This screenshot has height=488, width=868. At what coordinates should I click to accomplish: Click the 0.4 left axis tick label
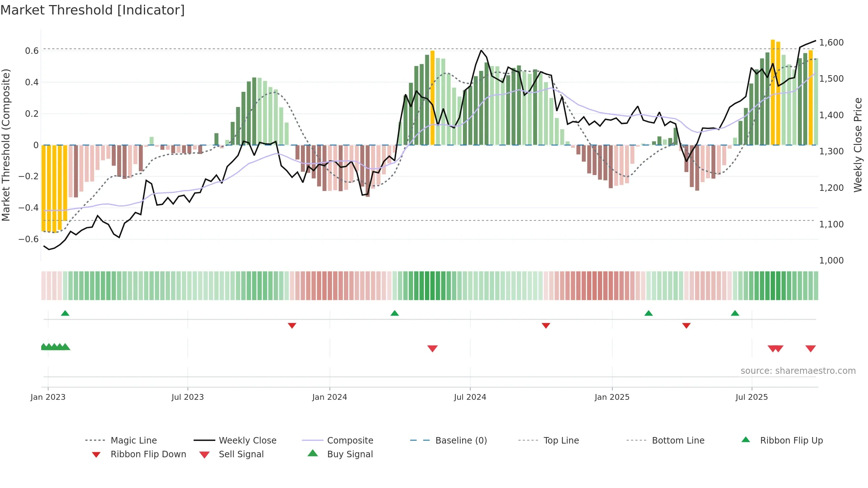32,82
